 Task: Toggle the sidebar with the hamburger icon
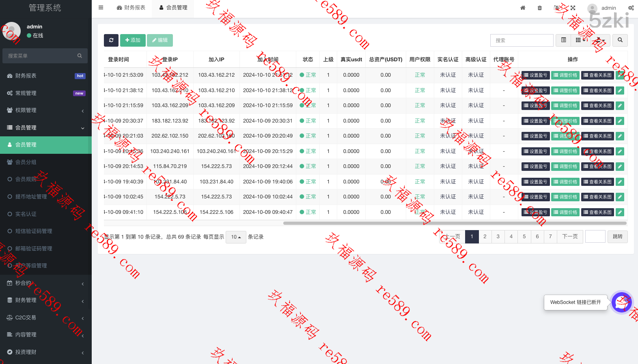(x=101, y=8)
